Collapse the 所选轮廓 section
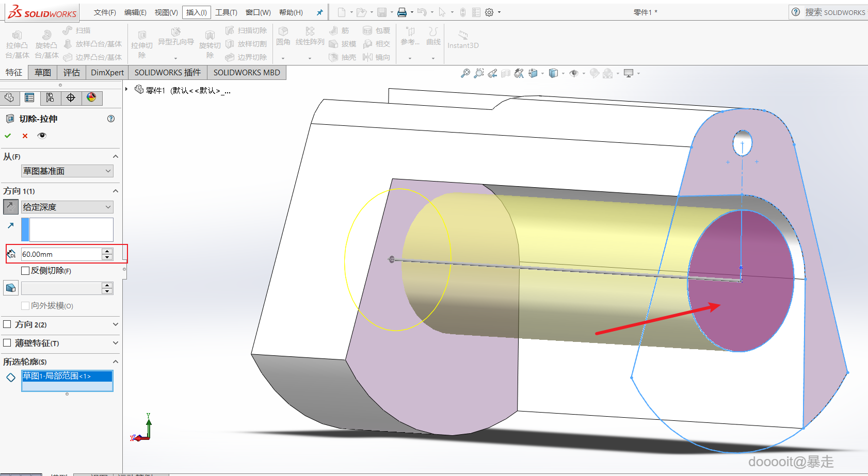 pos(115,362)
